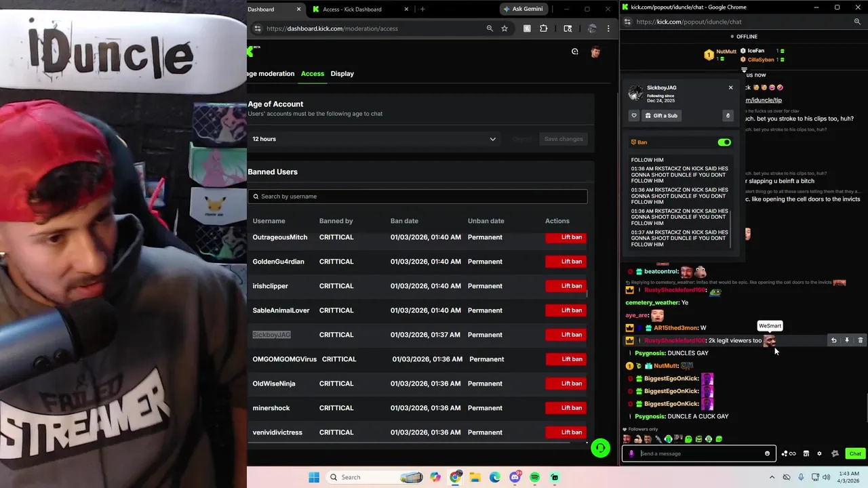Image resolution: width=868 pixels, height=488 pixels.
Task: Lift ban for irishclipper
Action: coord(566,286)
